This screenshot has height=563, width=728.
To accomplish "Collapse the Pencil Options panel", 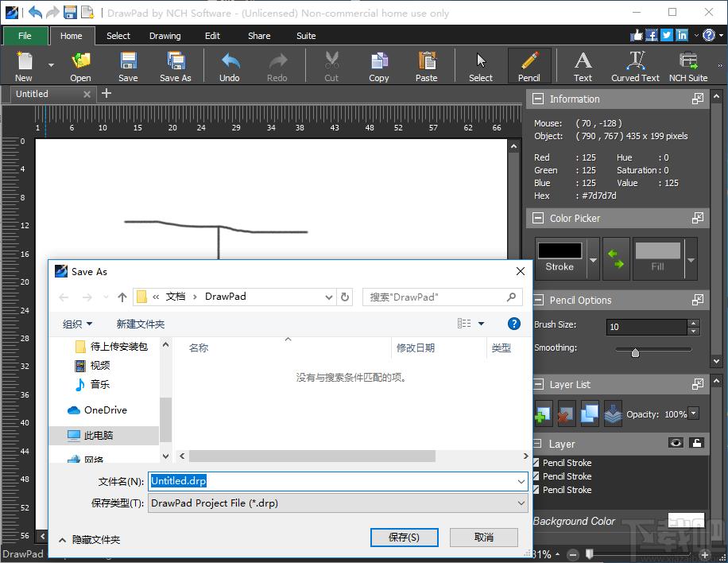I will pos(538,300).
